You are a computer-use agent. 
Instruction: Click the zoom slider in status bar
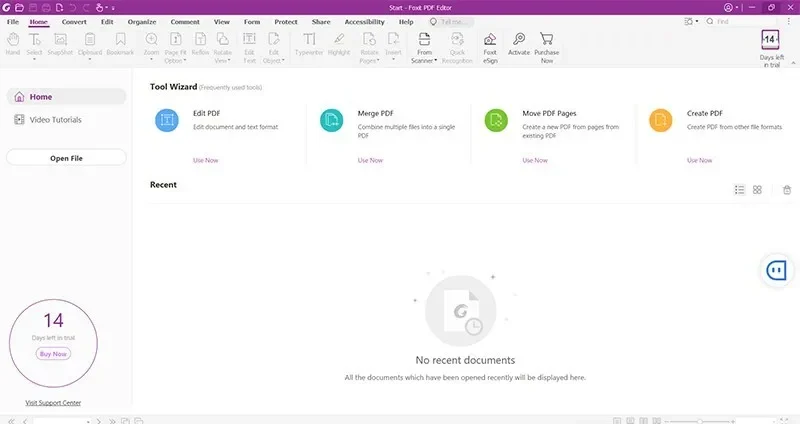click(x=701, y=421)
